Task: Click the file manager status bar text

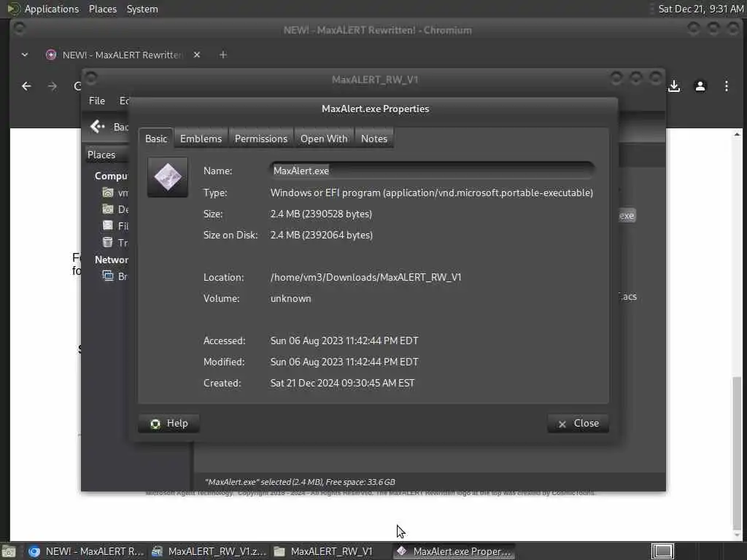Action: pos(300,482)
